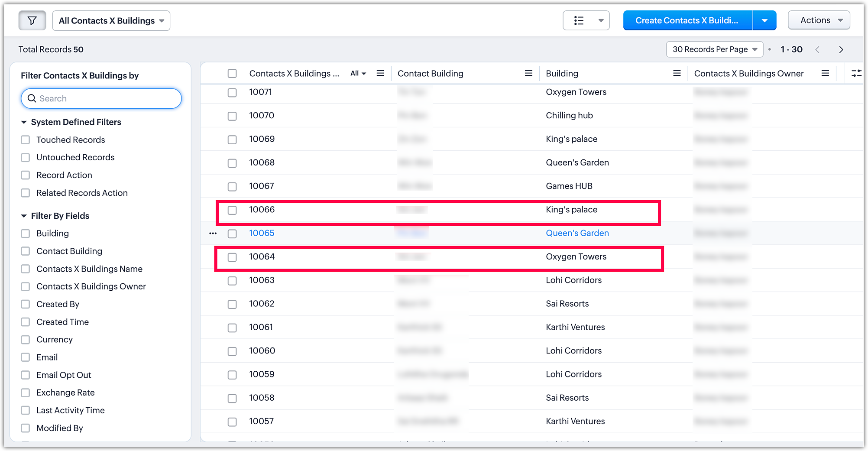Click the search magnifier icon in filter panel
This screenshot has width=868, height=451.
tap(32, 98)
